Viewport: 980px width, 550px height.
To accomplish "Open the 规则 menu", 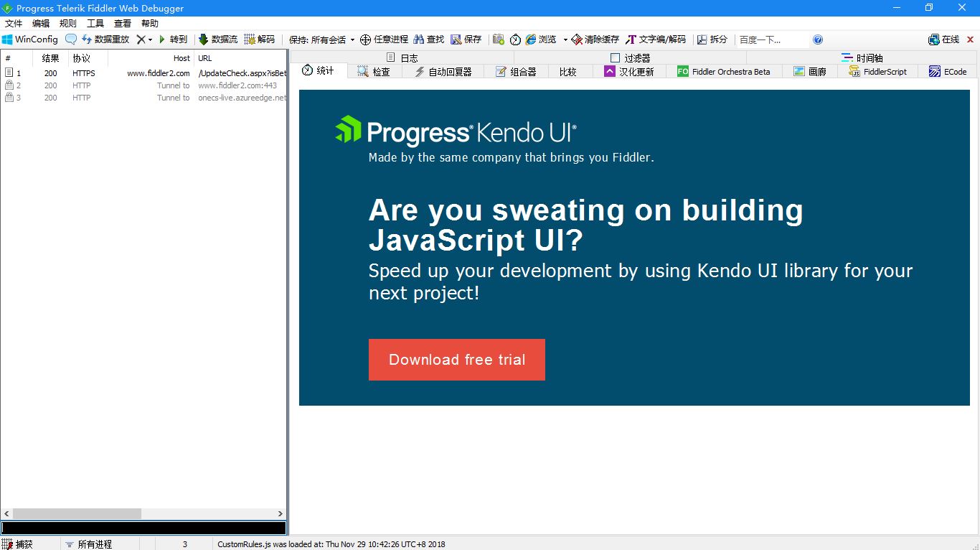I will [68, 24].
